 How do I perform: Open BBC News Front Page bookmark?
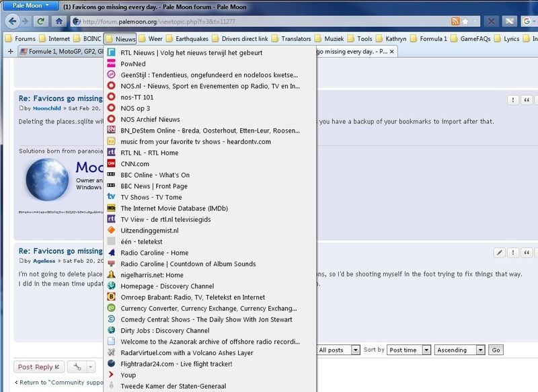coord(210,186)
